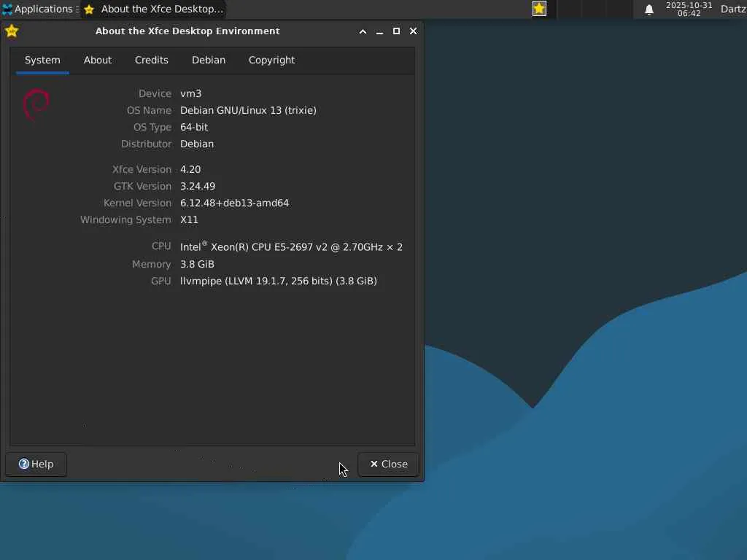Click the Xfce Version value 4.20
The width and height of the screenshot is (747, 560).
click(190, 169)
